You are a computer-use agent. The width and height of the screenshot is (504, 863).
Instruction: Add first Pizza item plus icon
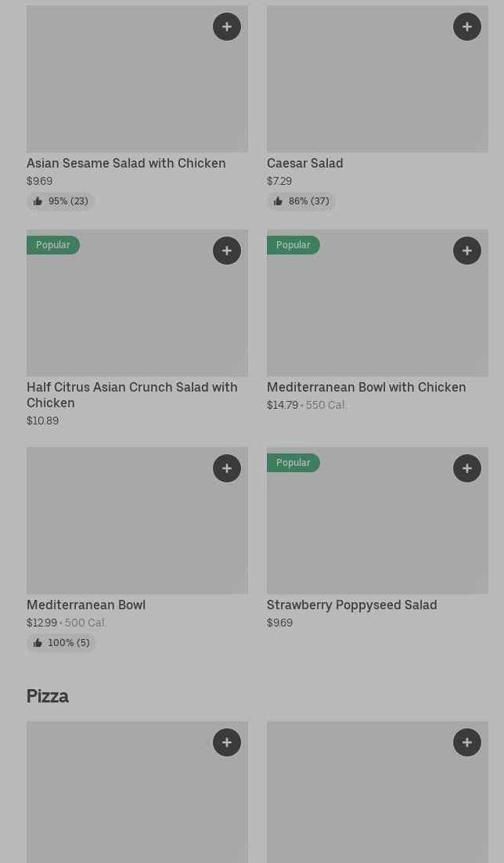tap(227, 742)
